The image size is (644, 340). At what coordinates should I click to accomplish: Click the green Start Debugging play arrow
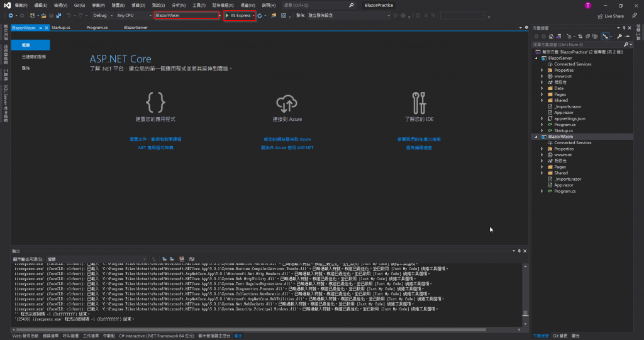pos(227,16)
